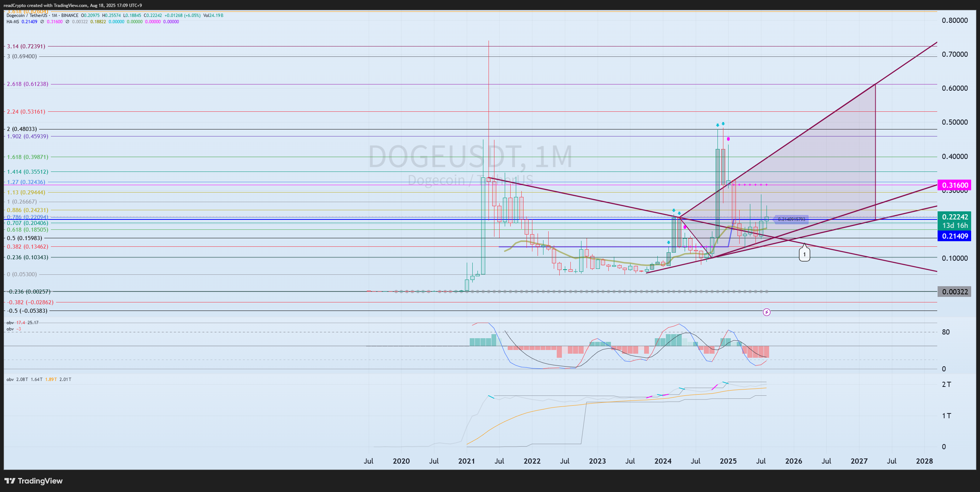
Task: Click the 2028 label on the time axis
Action: click(924, 461)
